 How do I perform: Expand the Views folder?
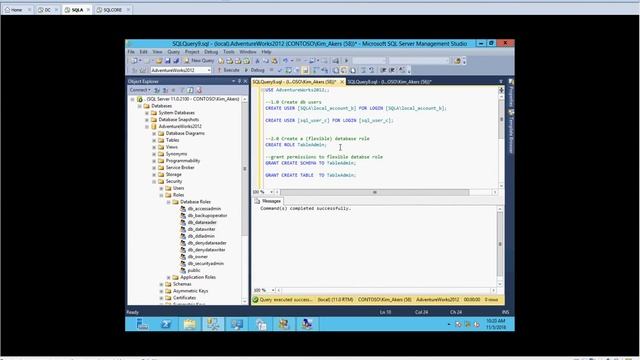(x=154, y=147)
